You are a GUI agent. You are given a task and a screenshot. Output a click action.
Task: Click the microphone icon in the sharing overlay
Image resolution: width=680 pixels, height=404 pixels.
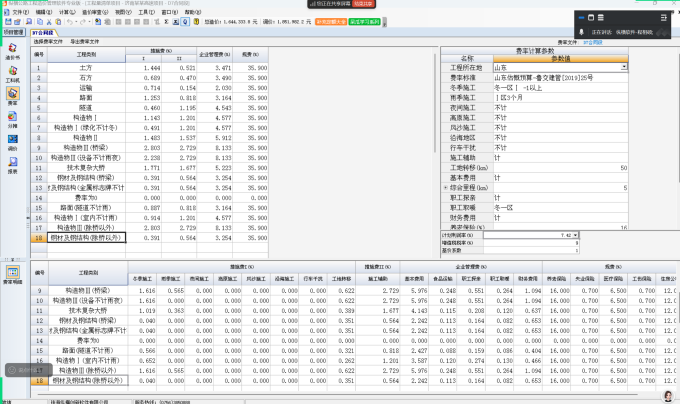[x=582, y=32]
